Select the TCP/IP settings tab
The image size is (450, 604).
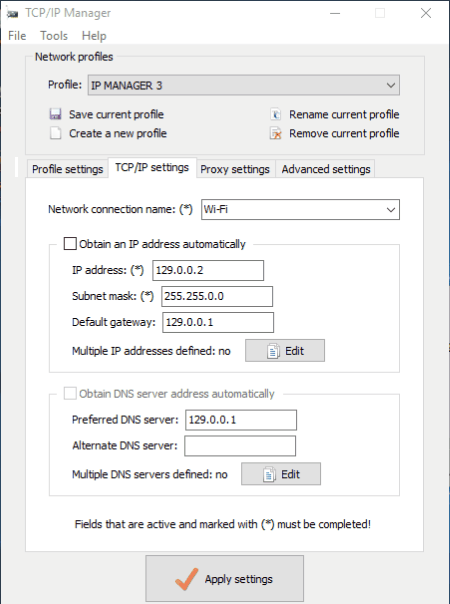tap(152, 168)
